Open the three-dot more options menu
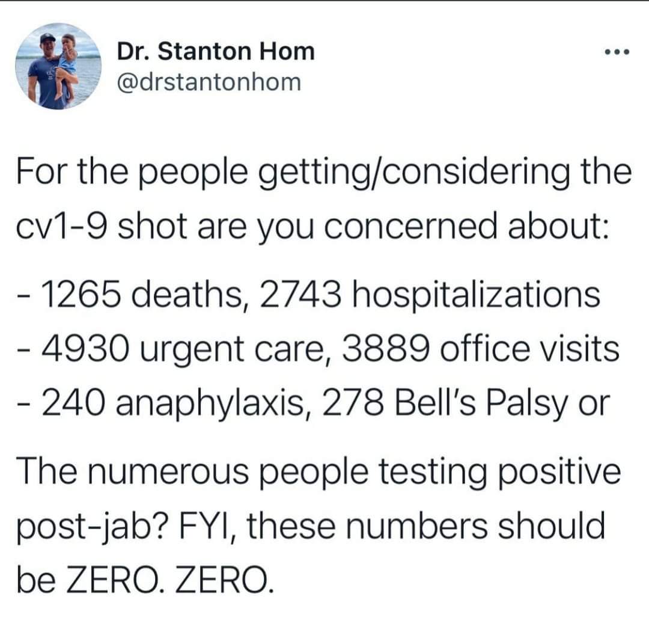The width and height of the screenshot is (649, 644). pos(617,52)
